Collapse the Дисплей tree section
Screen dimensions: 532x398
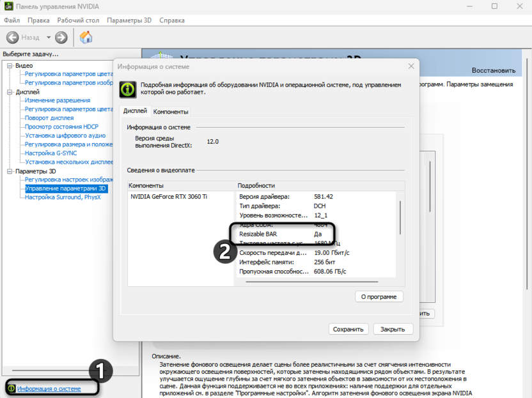pos(8,91)
